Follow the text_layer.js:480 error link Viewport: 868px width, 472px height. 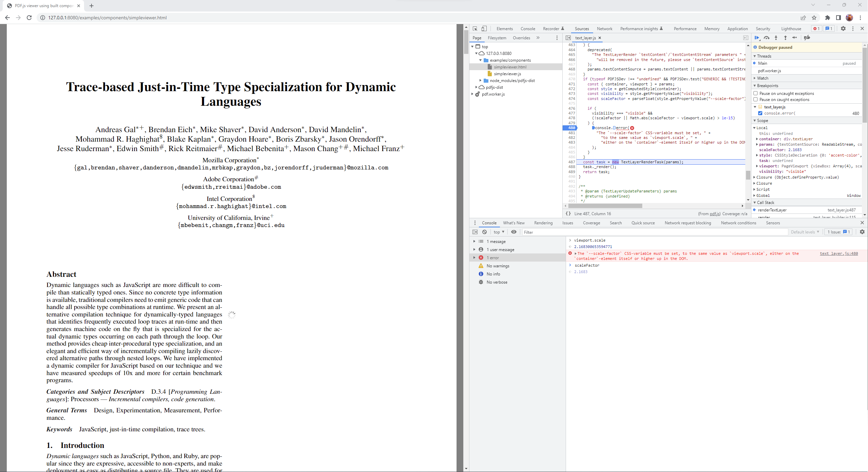839,253
